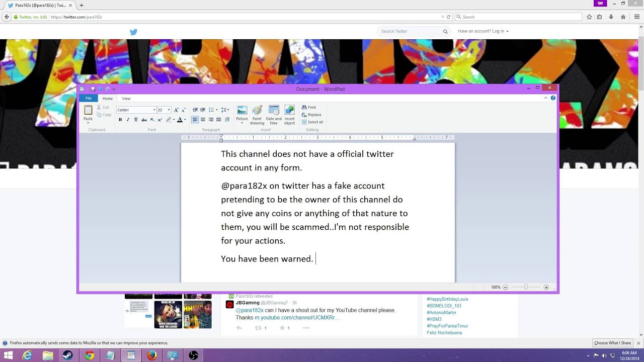Click the font color A swatch

pos(180,120)
